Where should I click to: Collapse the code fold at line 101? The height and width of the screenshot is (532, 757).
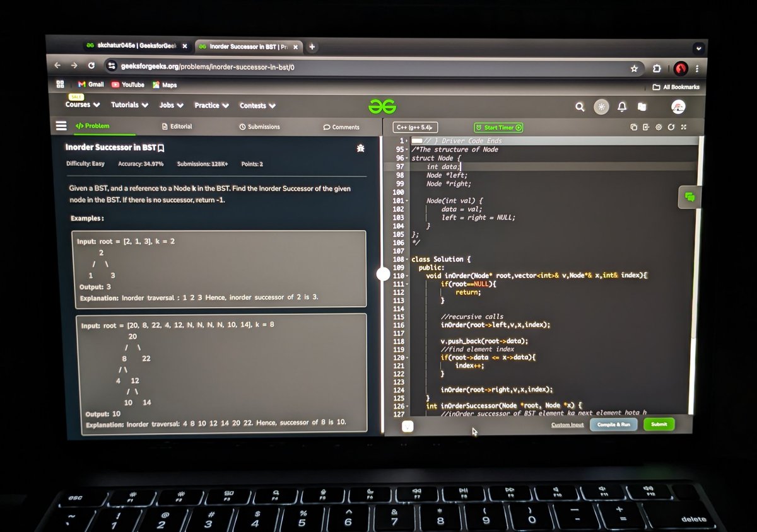click(x=408, y=201)
